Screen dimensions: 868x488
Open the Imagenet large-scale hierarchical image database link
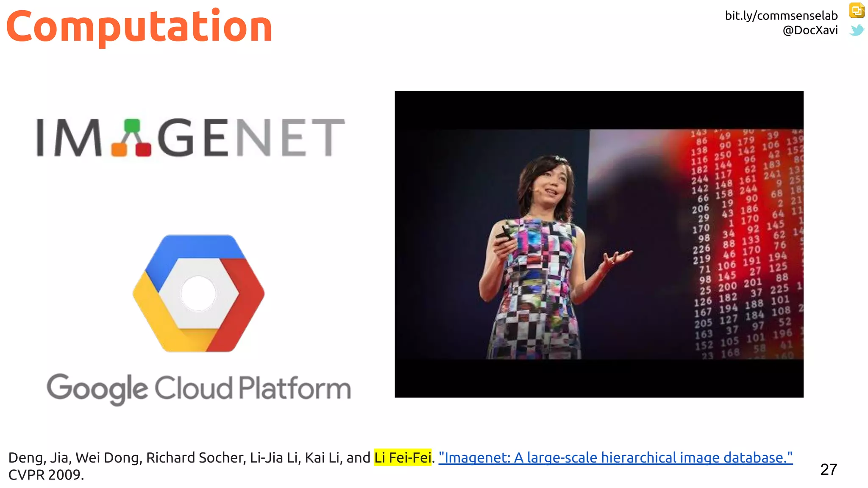pyautogui.click(x=615, y=457)
